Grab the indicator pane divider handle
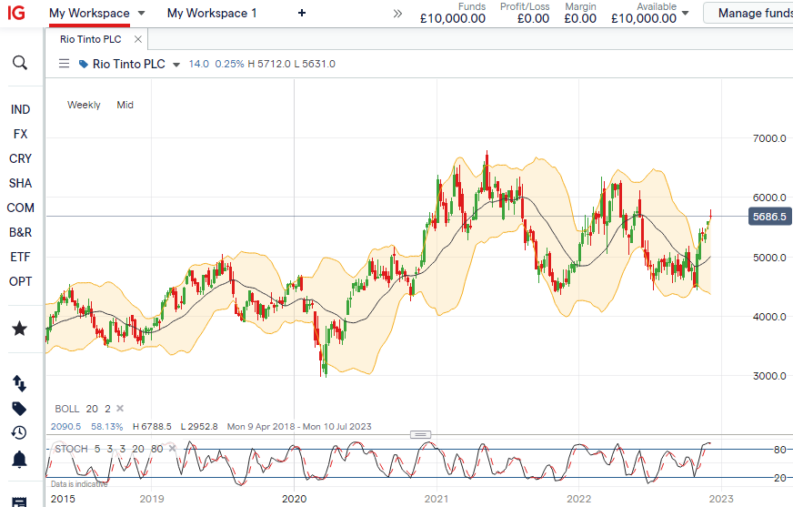Viewport: 793px width, 507px height. click(420, 435)
